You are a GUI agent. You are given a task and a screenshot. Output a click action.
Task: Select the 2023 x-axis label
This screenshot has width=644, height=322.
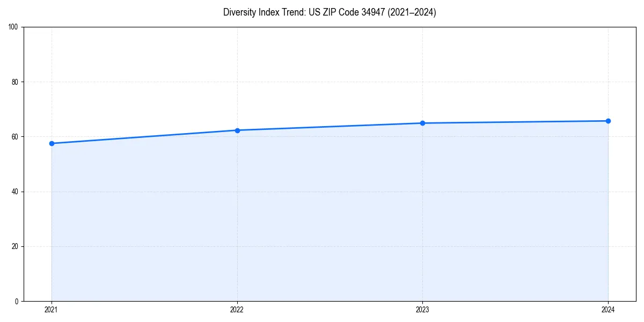coord(422,309)
